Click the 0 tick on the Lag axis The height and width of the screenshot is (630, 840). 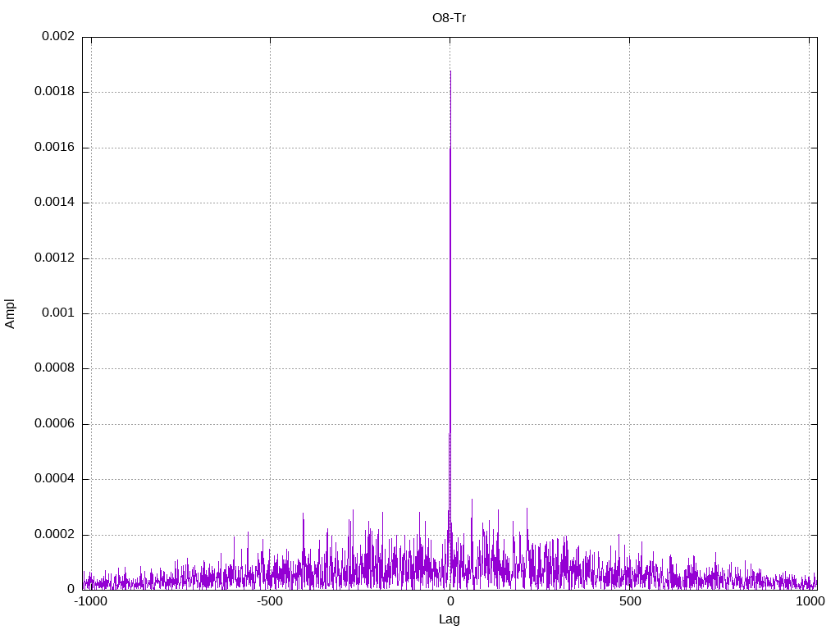tap(450, 601)
